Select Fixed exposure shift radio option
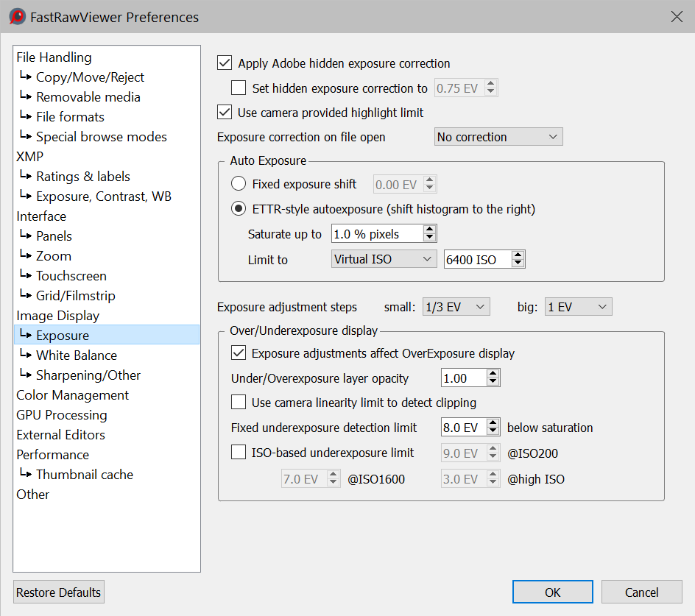 click(239, 184)
